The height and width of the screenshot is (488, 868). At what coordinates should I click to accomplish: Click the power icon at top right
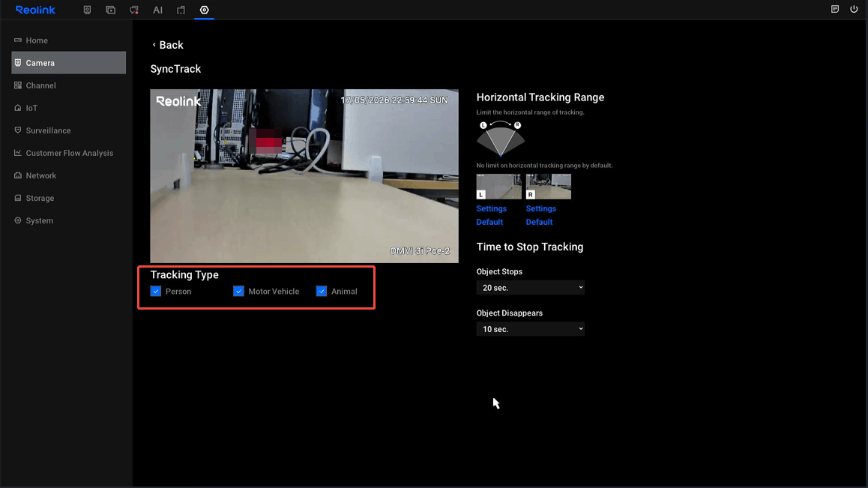pyautogui.click(x=854, y=10)
